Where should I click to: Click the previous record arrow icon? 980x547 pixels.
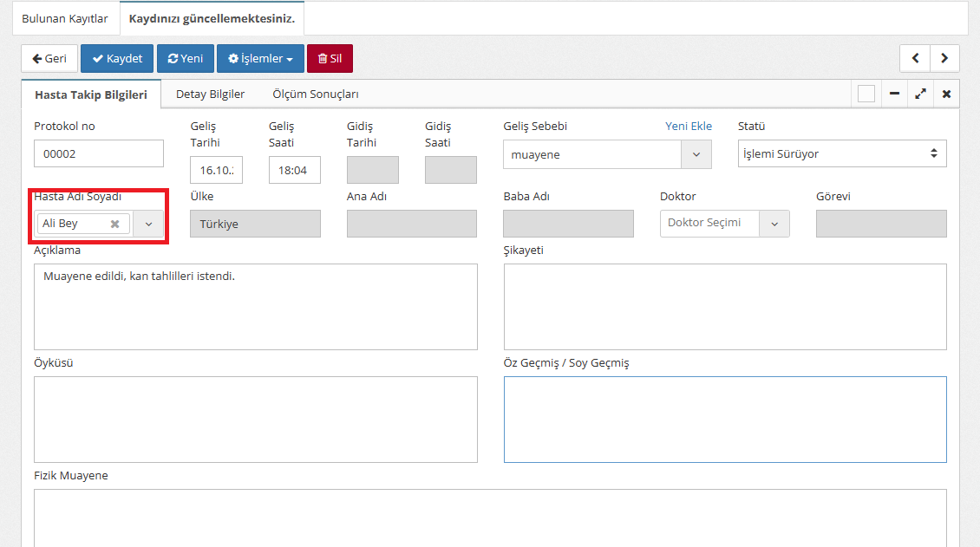tap(915, 58)
